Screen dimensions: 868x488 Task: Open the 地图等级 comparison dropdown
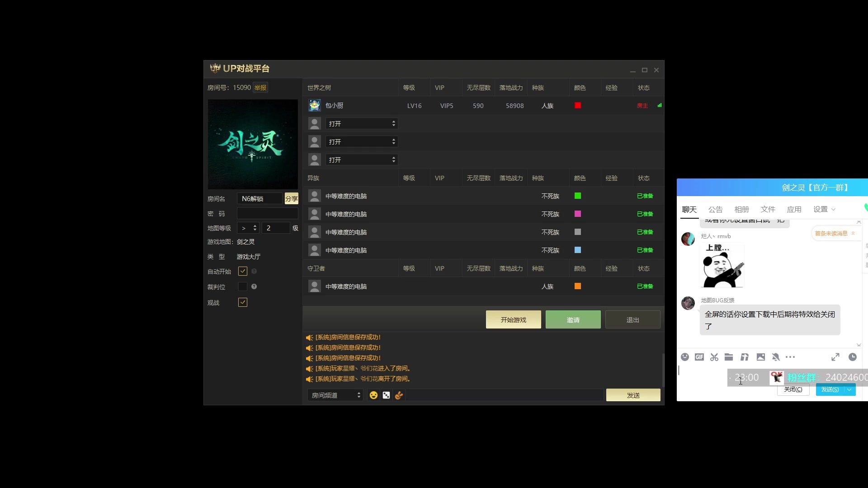pos(248,228)
